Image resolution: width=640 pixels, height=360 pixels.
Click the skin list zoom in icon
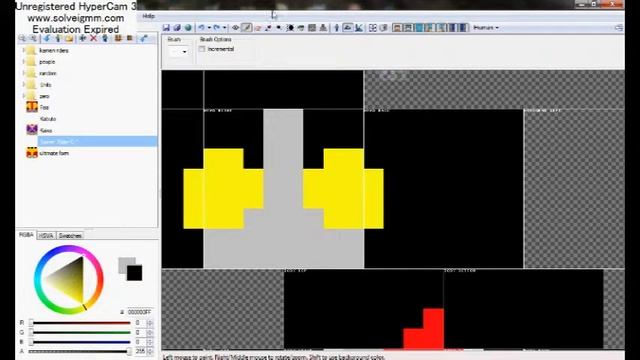coord(33,38)
